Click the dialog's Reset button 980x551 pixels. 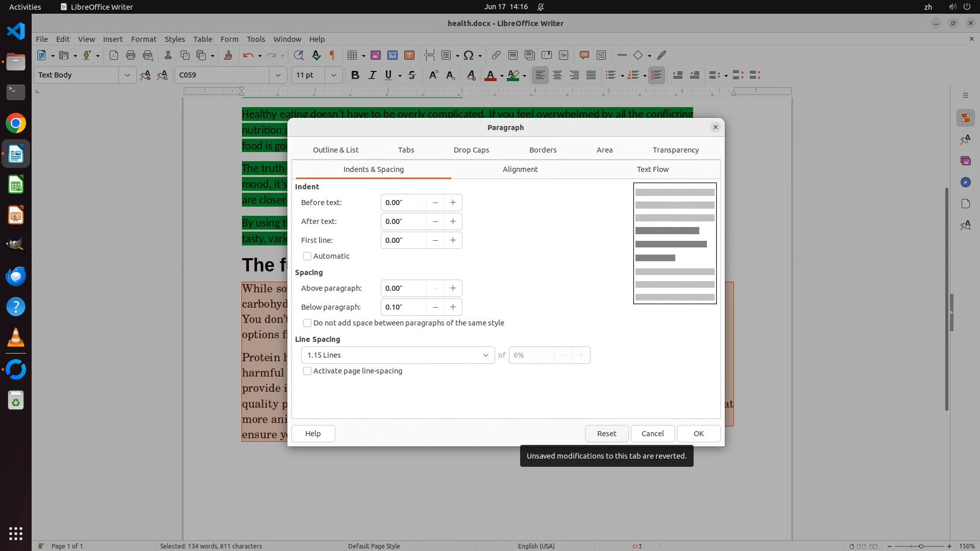[x=606, y=434]
